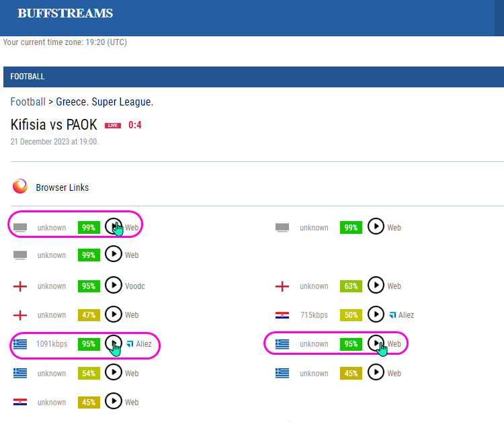This screenshot has height=422, width=504.
Task: Open the BUFFSTREAMS site logo
Action: coord(65,13)
